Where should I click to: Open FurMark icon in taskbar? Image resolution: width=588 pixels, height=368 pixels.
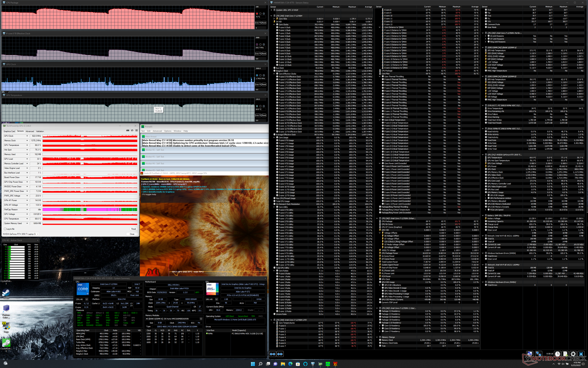tap(335, 364)
